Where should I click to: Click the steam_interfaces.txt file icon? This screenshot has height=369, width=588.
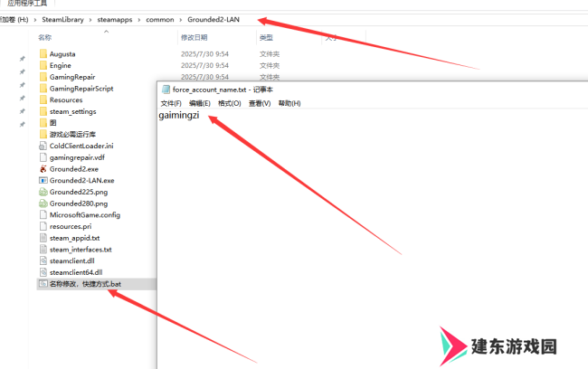coord(43,250)
